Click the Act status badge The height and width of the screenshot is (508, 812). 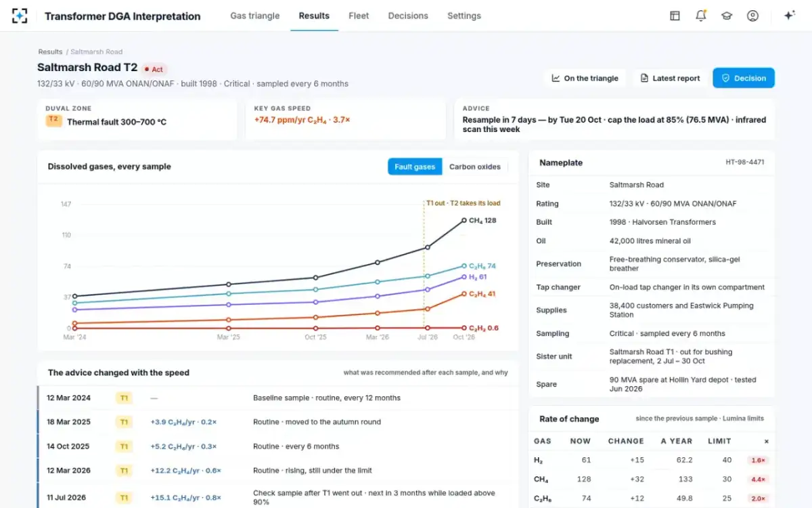click(154, 69)
